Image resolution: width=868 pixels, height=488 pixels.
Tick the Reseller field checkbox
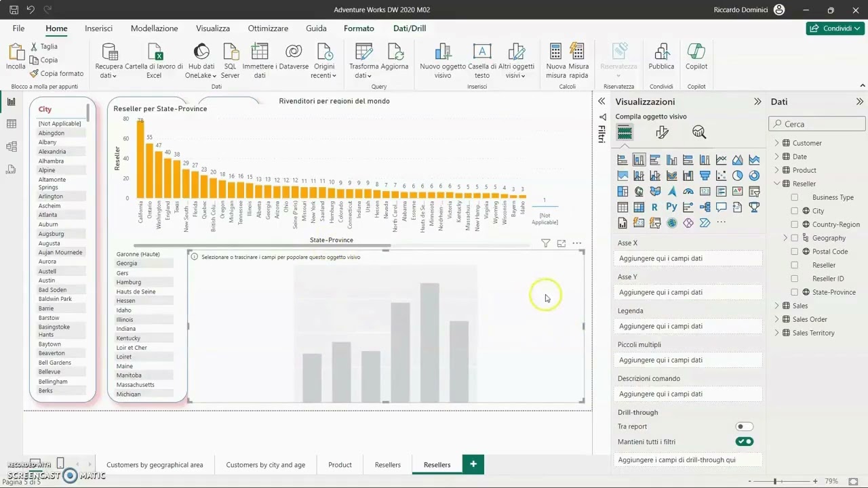click(794, 265)
